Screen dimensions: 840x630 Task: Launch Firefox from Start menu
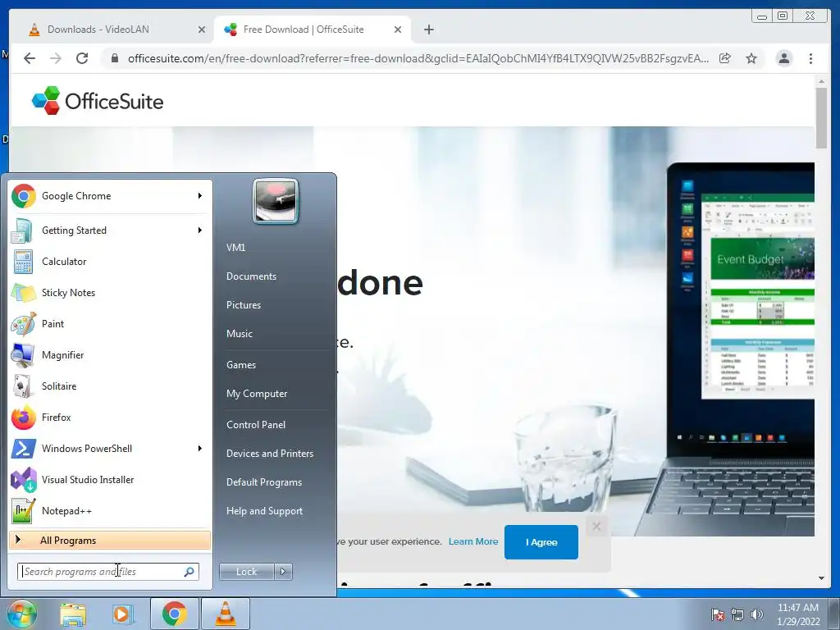(x=110, y=417)
